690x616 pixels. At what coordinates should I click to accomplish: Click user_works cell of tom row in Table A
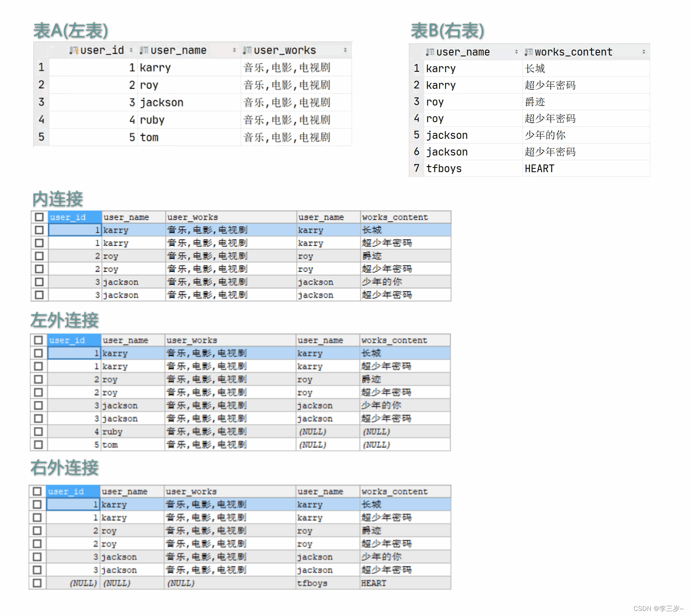(x=297, y=138)
